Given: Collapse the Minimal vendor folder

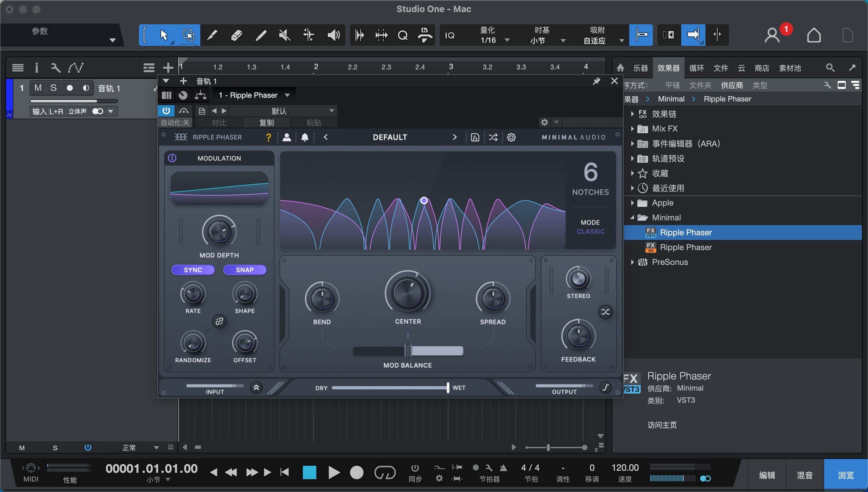Looking at the screenshot, I should pos(632,217).
